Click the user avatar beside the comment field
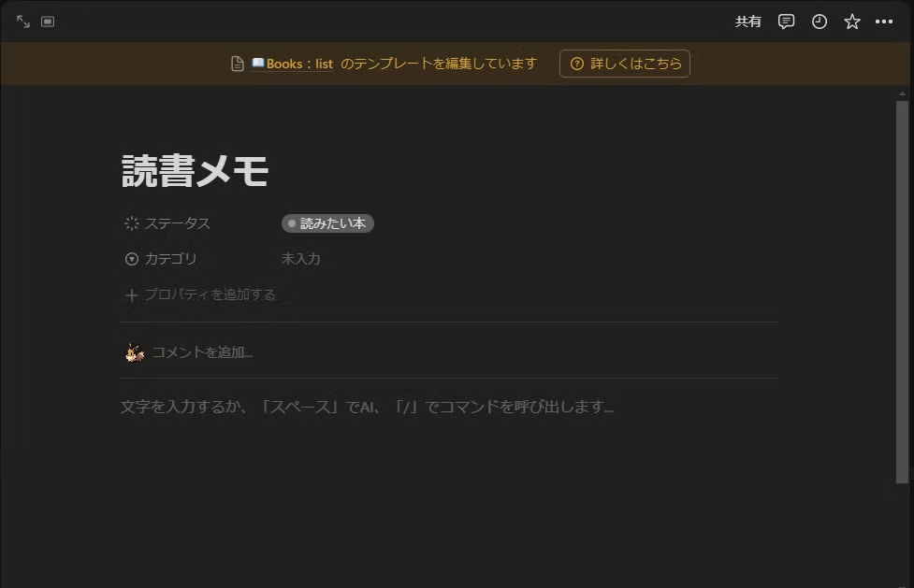The width and height of the screenshot is (914, 588). pos(135,352)
